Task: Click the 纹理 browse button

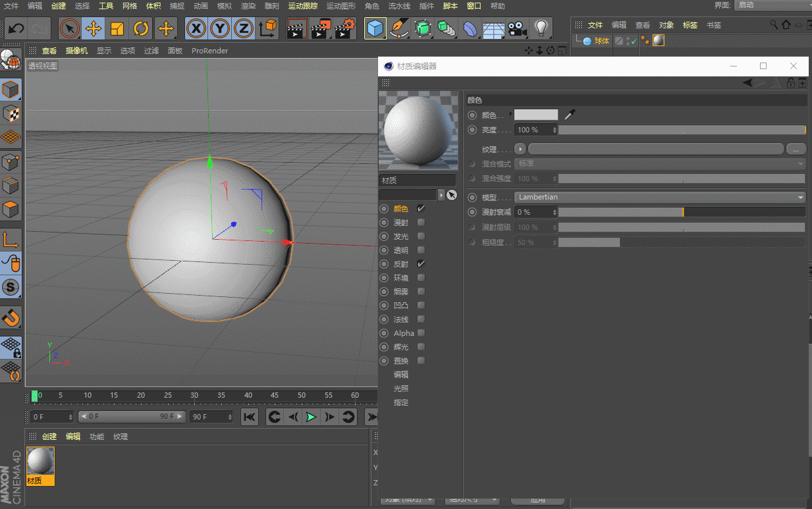Action: (x=796, y=149)
